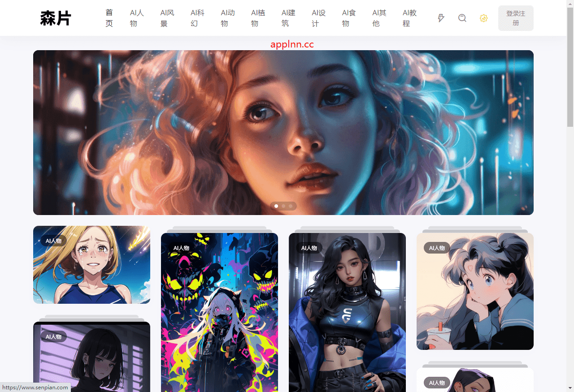Open the short black hair girl thumbnail
The width and height of the screenshot is (574, 392).
(x=91, y=363)
